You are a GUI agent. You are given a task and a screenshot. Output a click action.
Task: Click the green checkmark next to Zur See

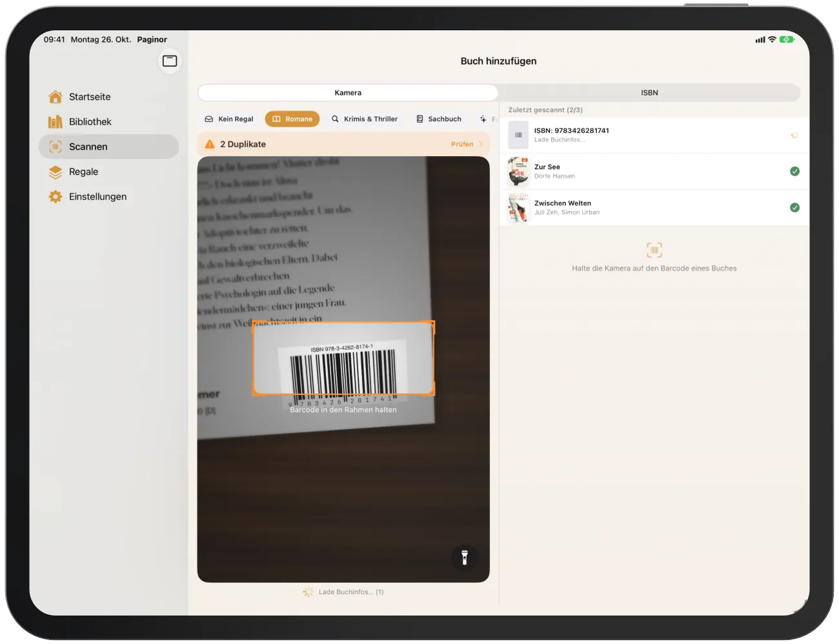click(x=794, y=171)
